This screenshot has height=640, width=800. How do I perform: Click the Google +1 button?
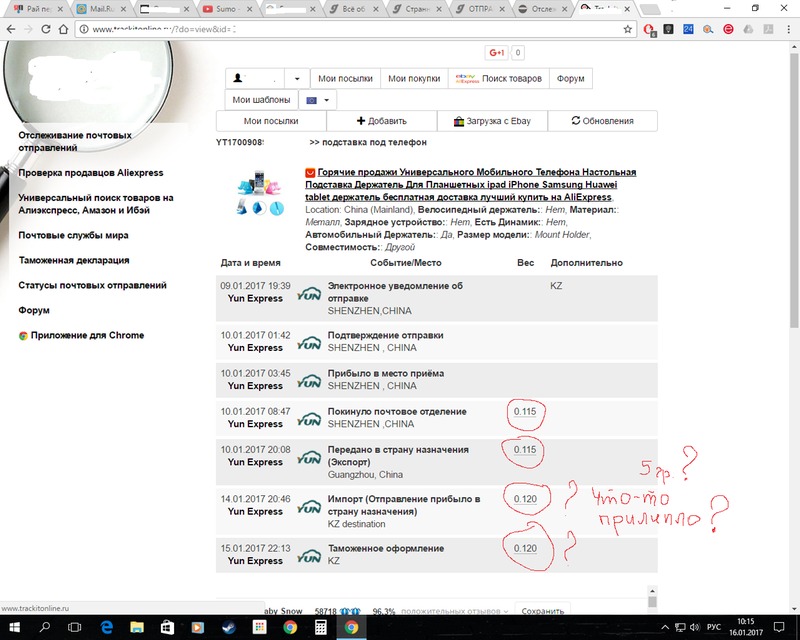point(496,52)
